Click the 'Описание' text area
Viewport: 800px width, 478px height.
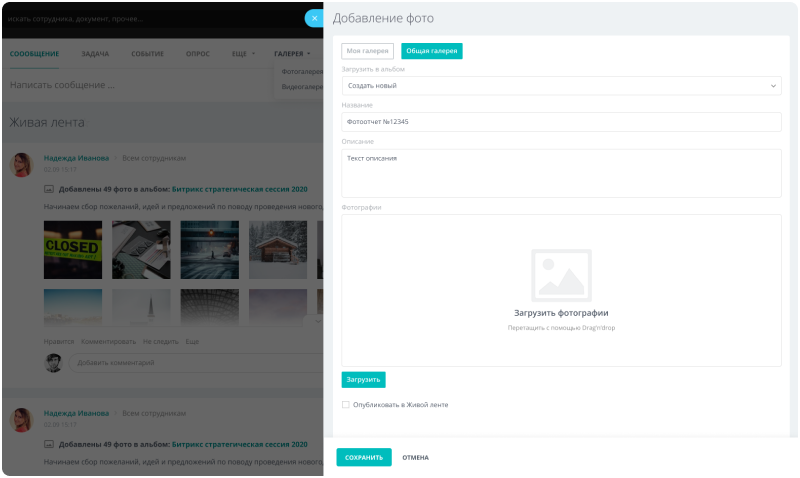pos(561,173)
